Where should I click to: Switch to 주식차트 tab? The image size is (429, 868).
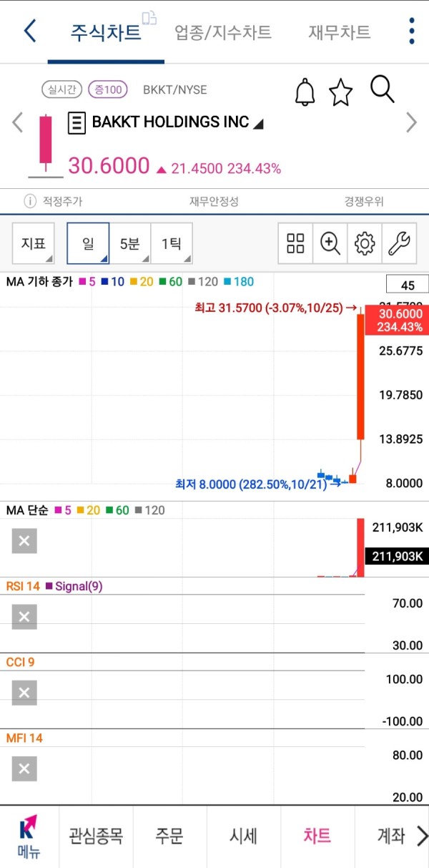click(106, 32)
